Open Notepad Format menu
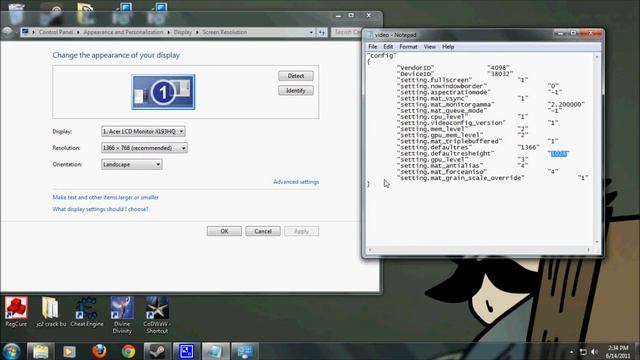Viewport: 640px width, 360px height. pyautogui.click(x=408, y=47)
